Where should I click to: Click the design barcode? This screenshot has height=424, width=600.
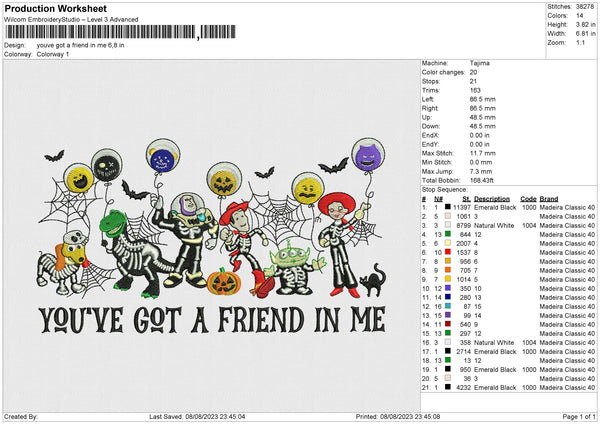pos(121,32)
